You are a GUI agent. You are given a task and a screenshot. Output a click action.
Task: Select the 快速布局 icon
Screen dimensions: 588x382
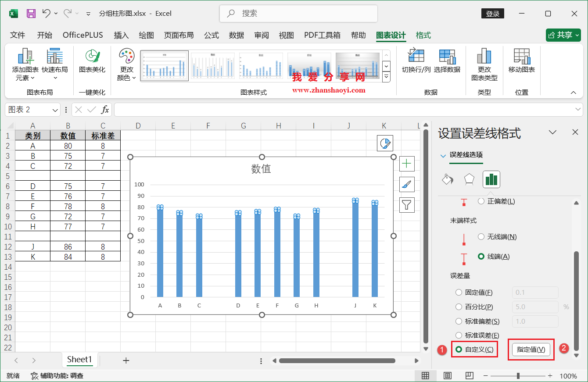(x=54, y=64)
